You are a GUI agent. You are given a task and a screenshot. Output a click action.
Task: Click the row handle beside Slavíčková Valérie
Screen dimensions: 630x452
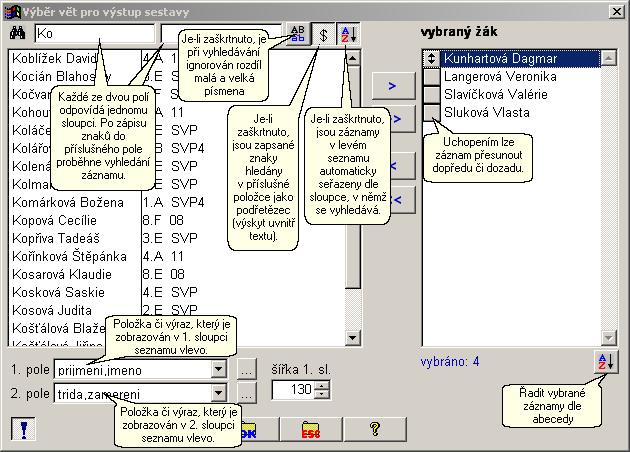[x=432, y=94]
